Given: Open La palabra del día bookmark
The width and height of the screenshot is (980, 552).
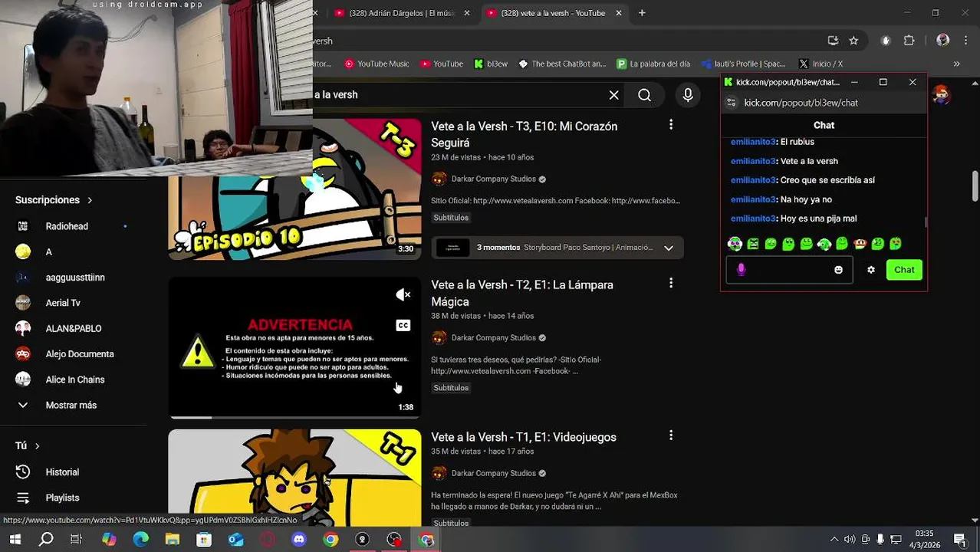Looking at the screenshot, I should (653, 64).
